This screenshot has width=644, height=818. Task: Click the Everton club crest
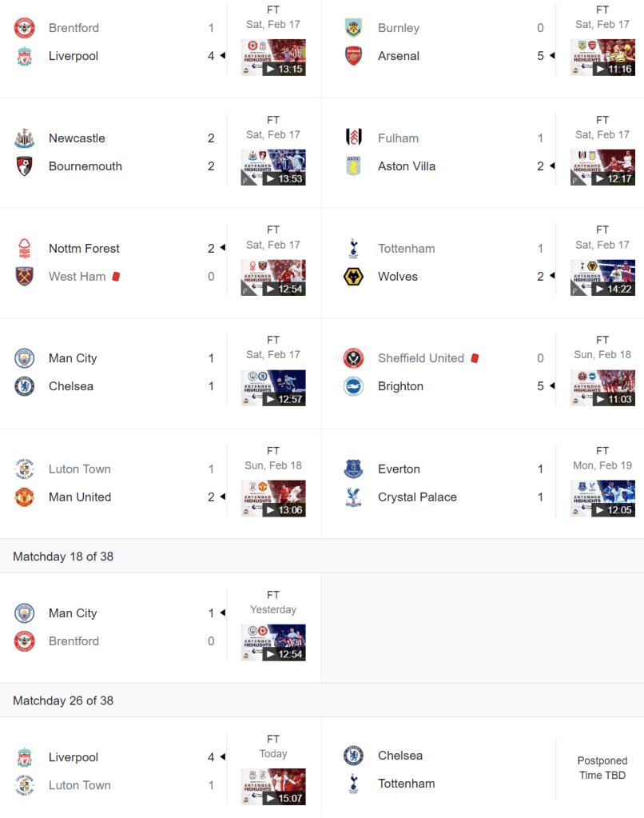(353, 469)
